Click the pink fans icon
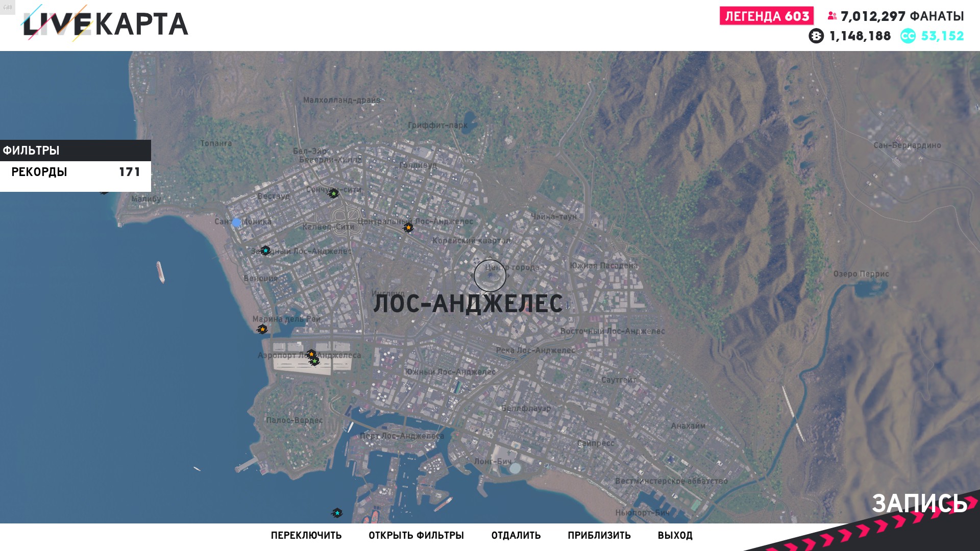 click(x=832, y=16)
